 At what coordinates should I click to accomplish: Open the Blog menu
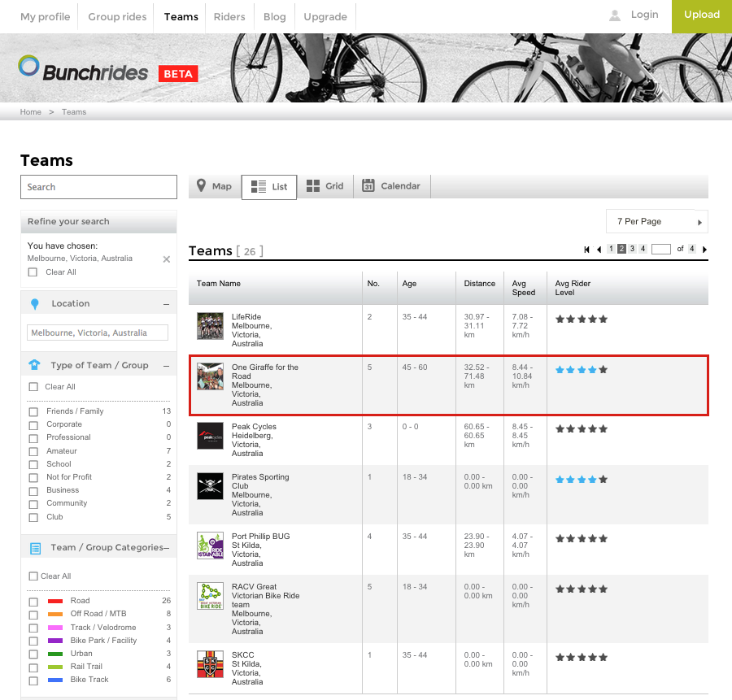click(275, 17)
